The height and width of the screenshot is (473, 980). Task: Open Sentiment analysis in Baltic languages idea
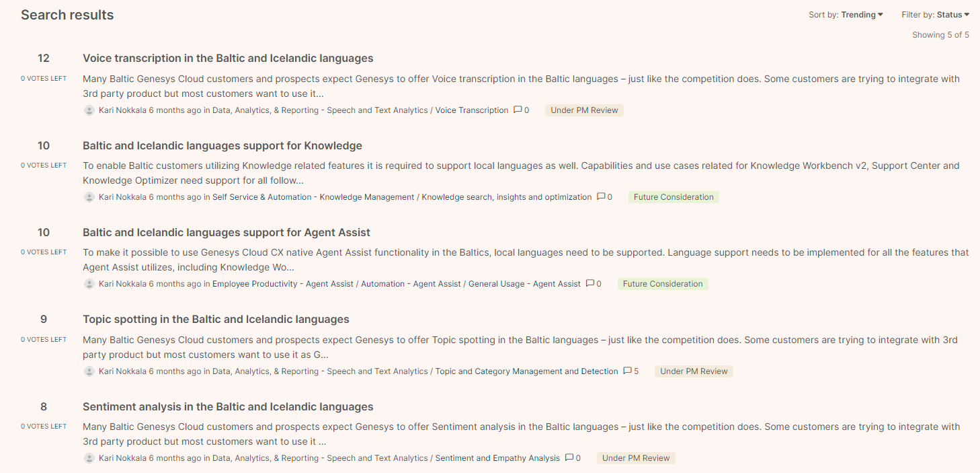coord(228,407)
